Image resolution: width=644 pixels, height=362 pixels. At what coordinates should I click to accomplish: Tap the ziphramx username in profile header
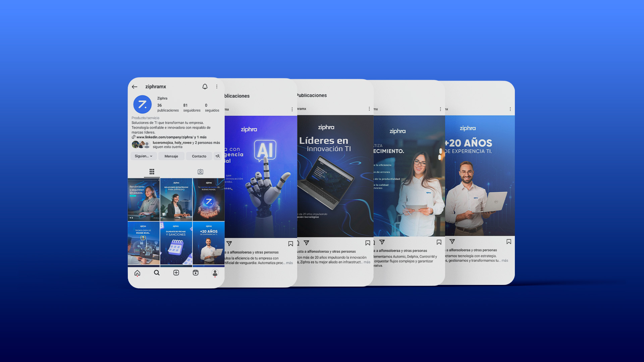pos(156,86)
